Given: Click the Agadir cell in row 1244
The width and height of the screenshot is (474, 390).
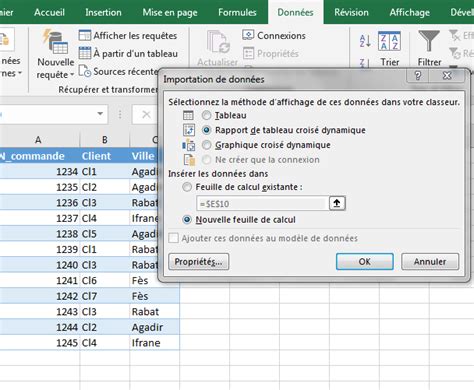Looking at the screenshot, I should click(154, 327).
